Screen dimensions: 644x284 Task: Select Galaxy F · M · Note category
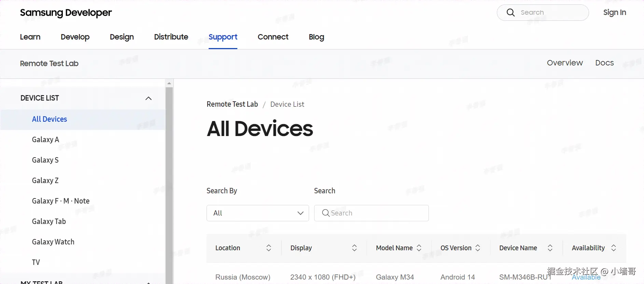pos(61,201)
